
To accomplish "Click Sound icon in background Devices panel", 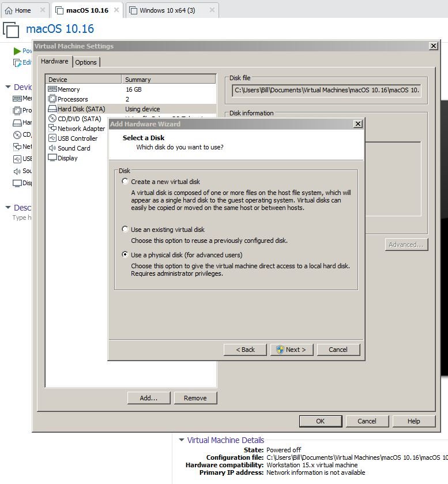I will click(x=17, y=171).
